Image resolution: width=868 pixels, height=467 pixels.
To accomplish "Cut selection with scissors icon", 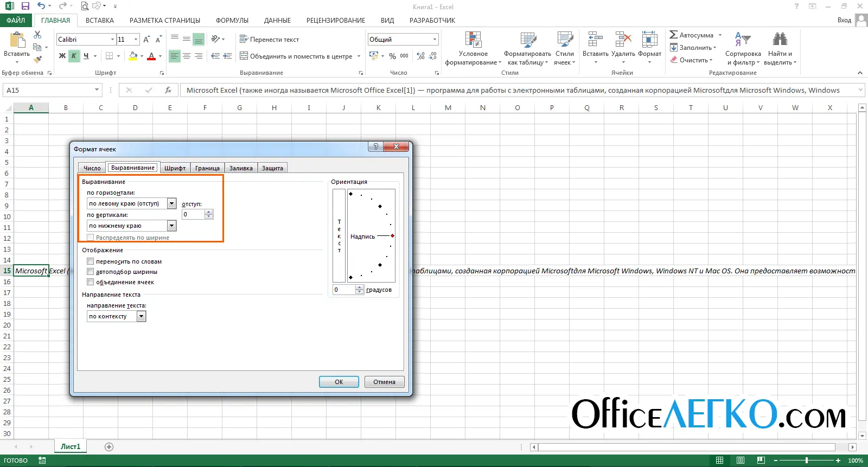I will pyautogui.click(x=37, y=35).
